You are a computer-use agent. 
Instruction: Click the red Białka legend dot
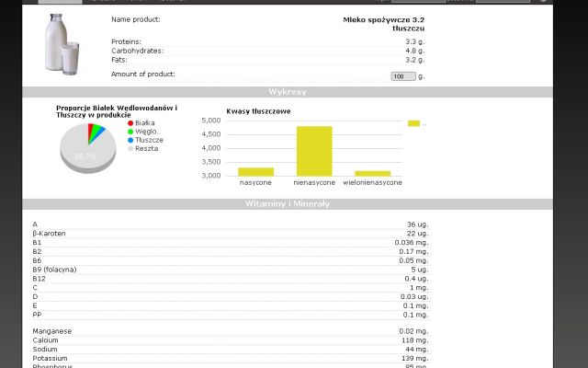click(130, 122)
